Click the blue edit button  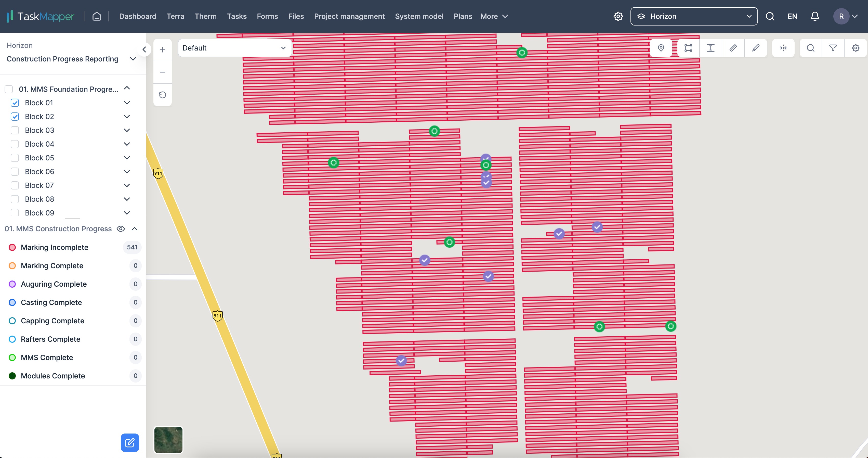(130, 442)
